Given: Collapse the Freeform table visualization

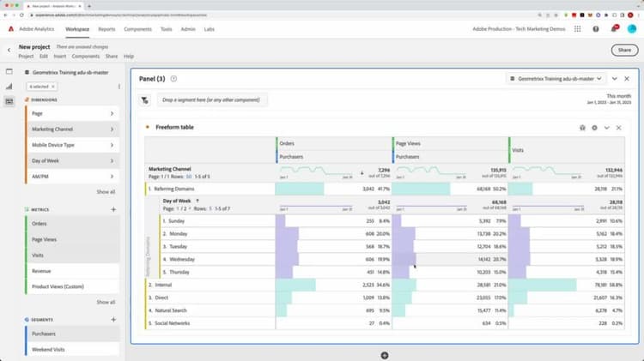Looking at the screenshot, I should [x=606, y=128].
